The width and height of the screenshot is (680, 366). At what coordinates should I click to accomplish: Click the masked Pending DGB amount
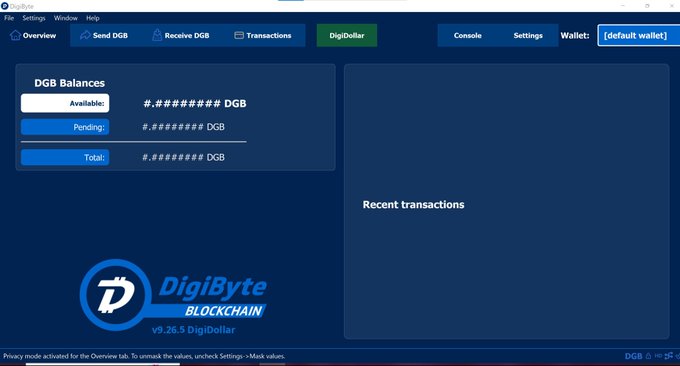click(x=183, y=127)
